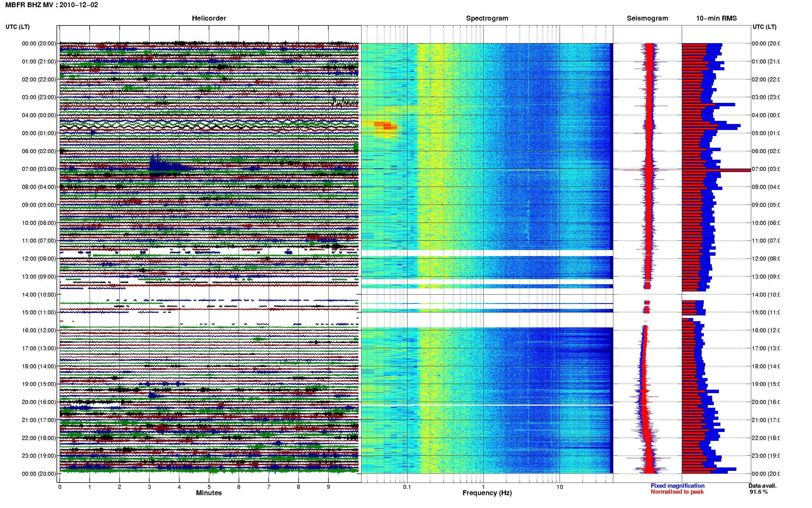Click the left 00:00 (20:00) top time label
The width and height of the screenshot is (812, 508).
39,43
